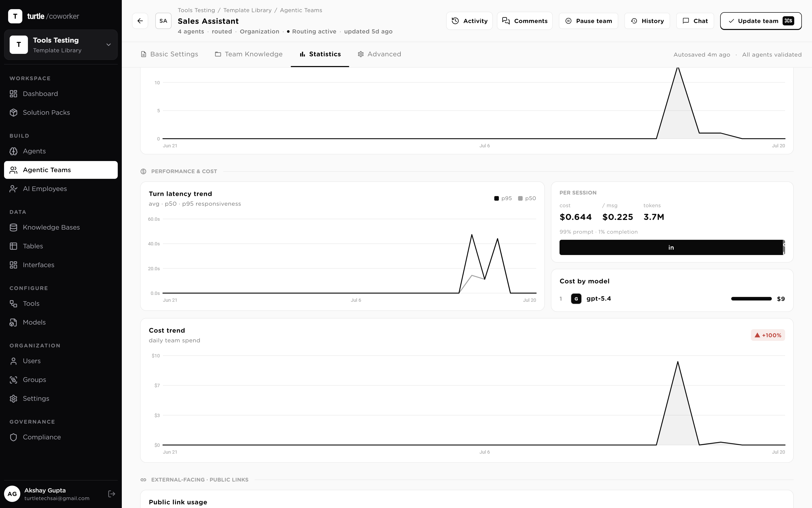This screenshot has height=508, width=812.
Task: Click the Knowledge Bases database icon
Action: pos(13,228)
